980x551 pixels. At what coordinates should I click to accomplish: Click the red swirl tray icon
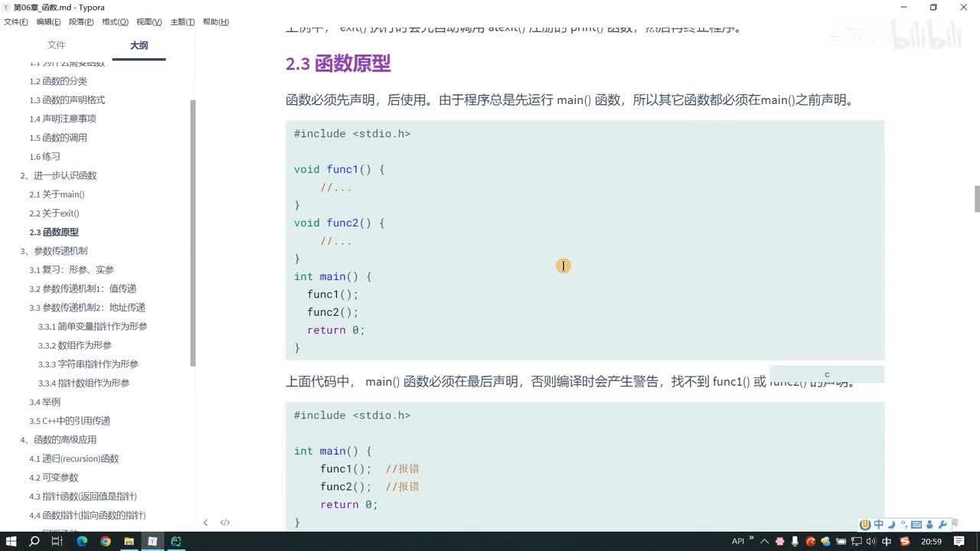[x=810, y=542]
